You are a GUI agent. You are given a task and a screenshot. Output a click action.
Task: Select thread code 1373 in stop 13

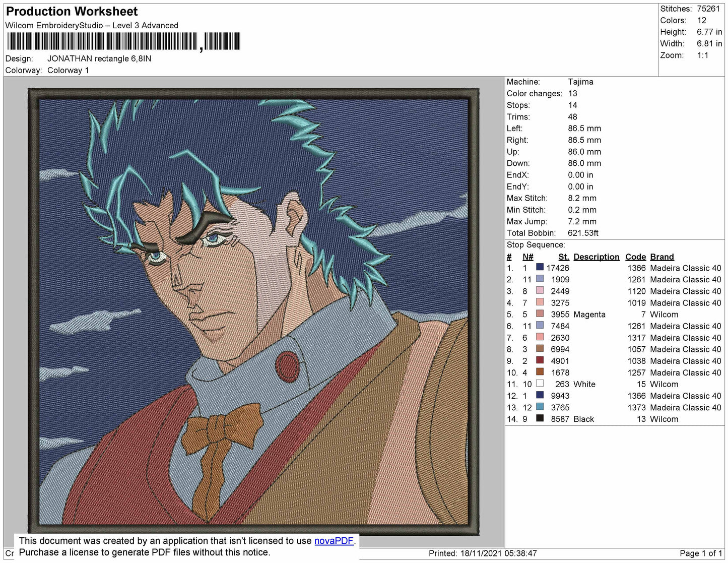(x=636, y=407)
